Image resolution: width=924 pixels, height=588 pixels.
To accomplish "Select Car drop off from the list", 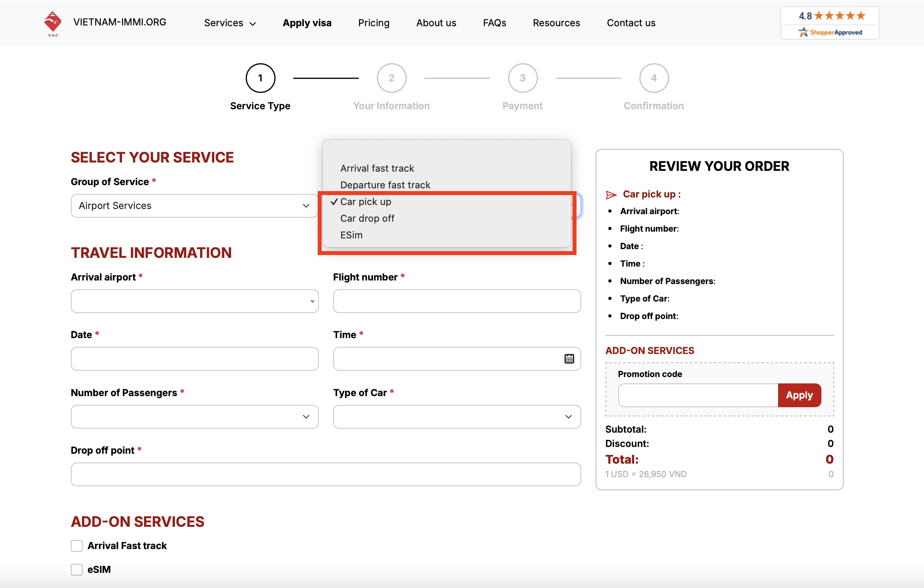I will coord(367,219).
